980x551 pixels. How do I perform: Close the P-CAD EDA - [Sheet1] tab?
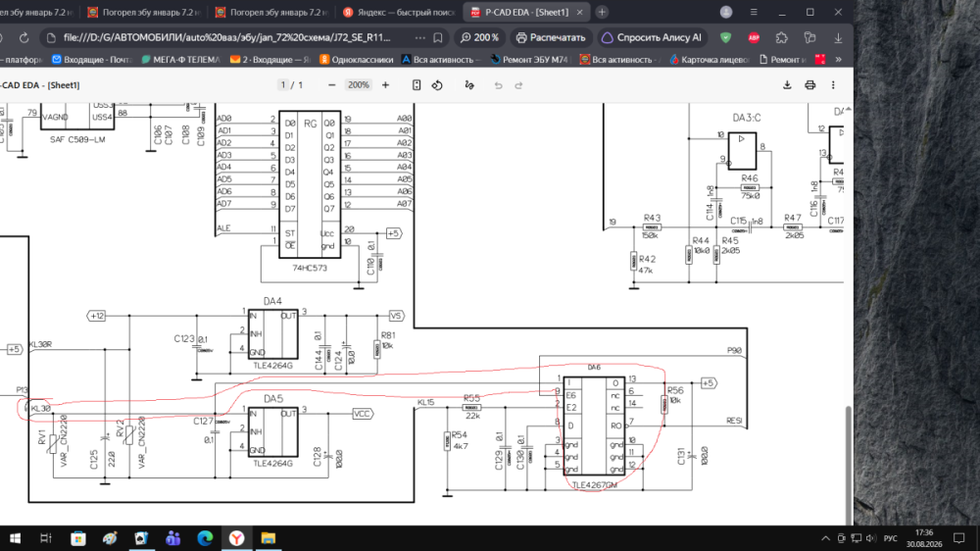click(x=579, y=12)
